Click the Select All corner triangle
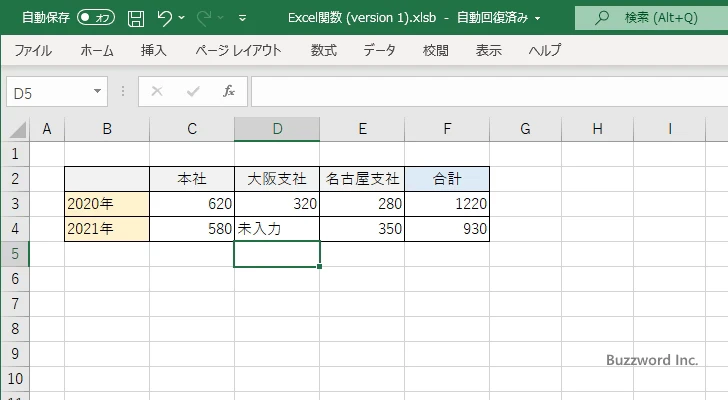The width and height of the screenshot is (728, 400). tap(17, 129)
